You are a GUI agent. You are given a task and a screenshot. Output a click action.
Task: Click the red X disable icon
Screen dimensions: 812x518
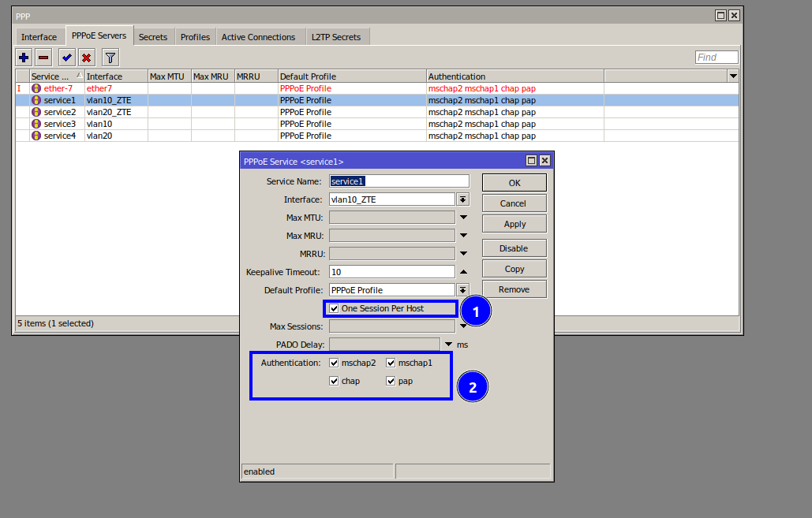(87, 58)
